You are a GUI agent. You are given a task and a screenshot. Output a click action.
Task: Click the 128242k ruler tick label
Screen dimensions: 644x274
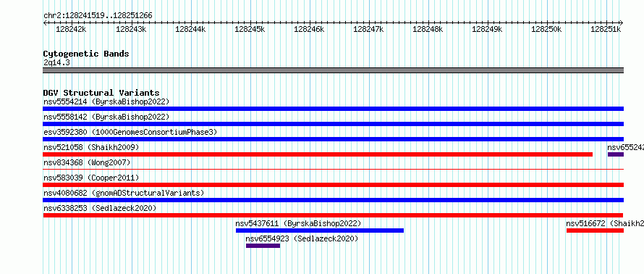click(71, 29)
